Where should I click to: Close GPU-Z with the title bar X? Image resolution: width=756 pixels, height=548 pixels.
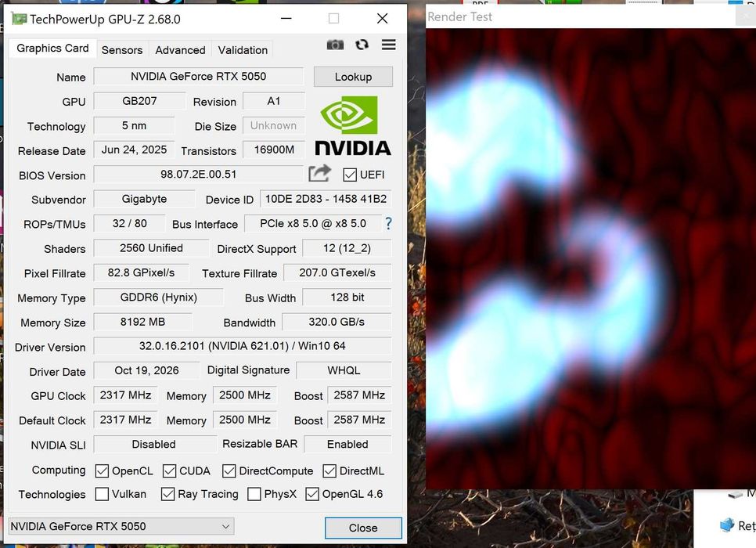click(383, 19)
